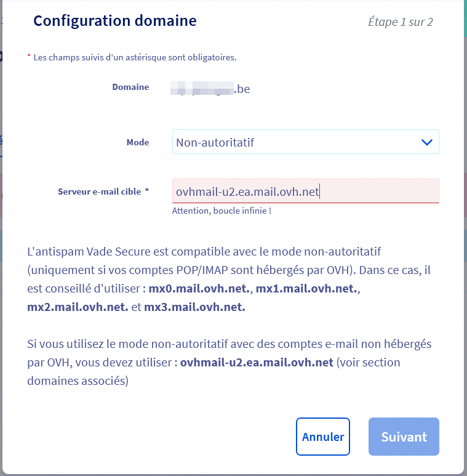Image resolution: width=467 pixels, height=476 pixels.
Task: Click bold ovhmail-u2.ea.mail.ovh.net in the help paragraph
Action: point(257,363)
